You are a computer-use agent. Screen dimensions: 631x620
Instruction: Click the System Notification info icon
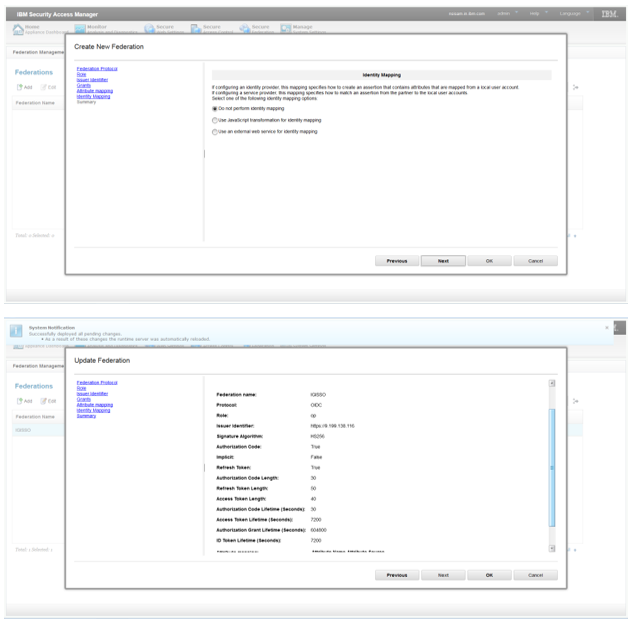(x=16, y=331)
